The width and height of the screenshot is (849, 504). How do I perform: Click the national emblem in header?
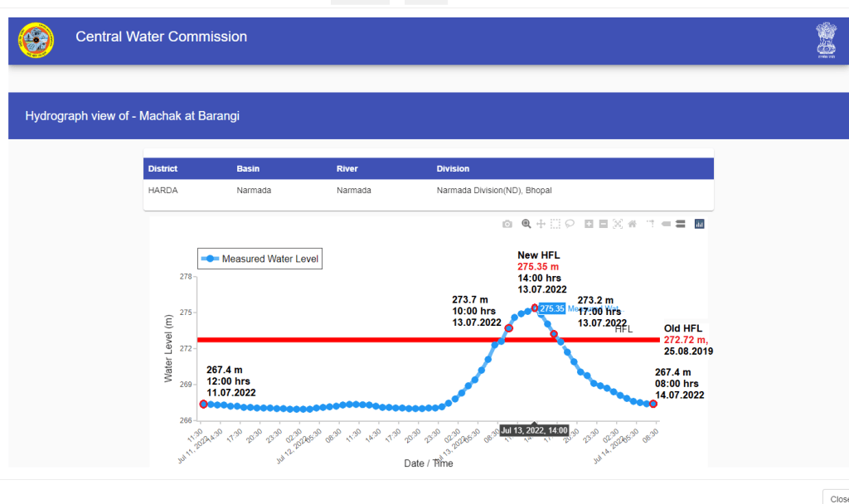tap(826, 40)
